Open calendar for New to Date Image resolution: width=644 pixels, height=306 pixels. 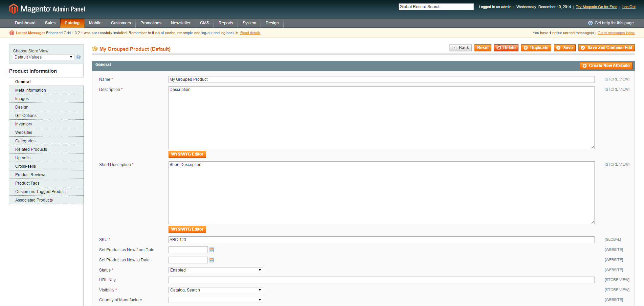(x=211, y=260)
